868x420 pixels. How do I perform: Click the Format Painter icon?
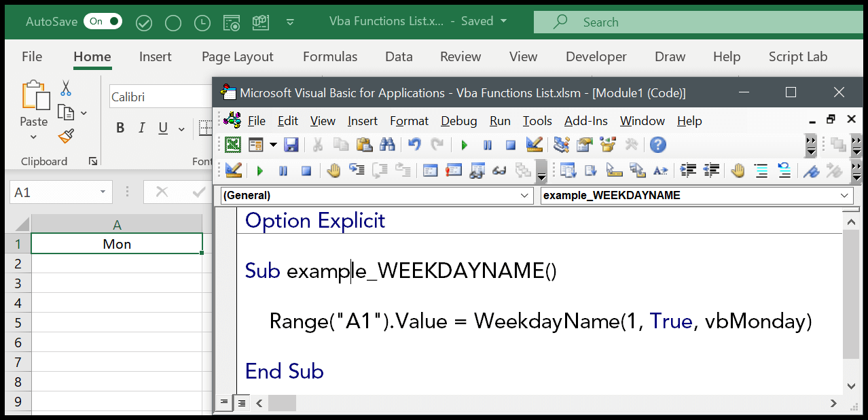click(65, 136)
